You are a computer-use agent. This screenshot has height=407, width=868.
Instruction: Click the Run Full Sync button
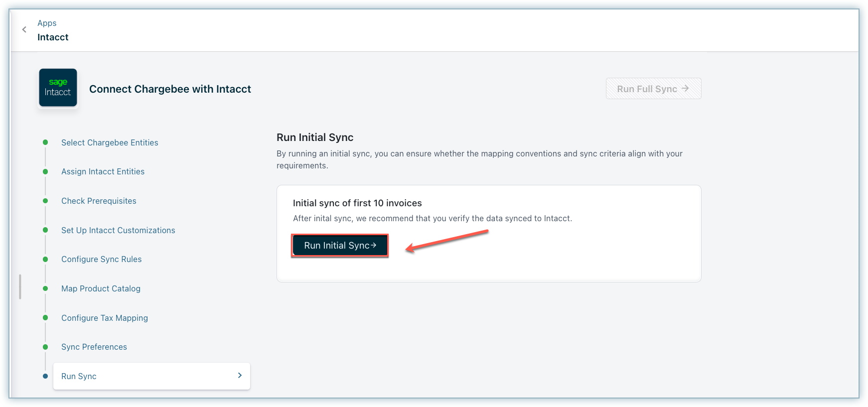coord(653,89)
